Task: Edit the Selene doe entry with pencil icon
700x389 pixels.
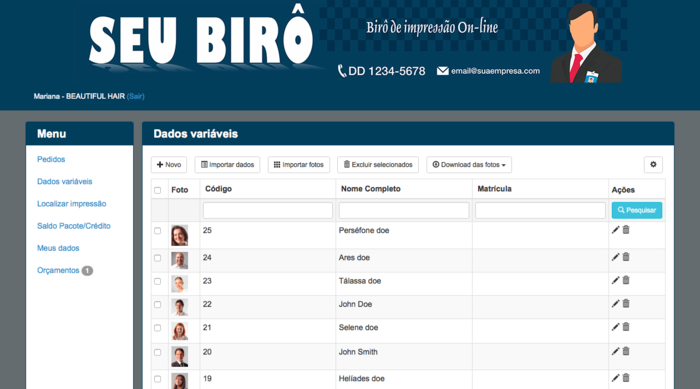Action: coord(615,327)
